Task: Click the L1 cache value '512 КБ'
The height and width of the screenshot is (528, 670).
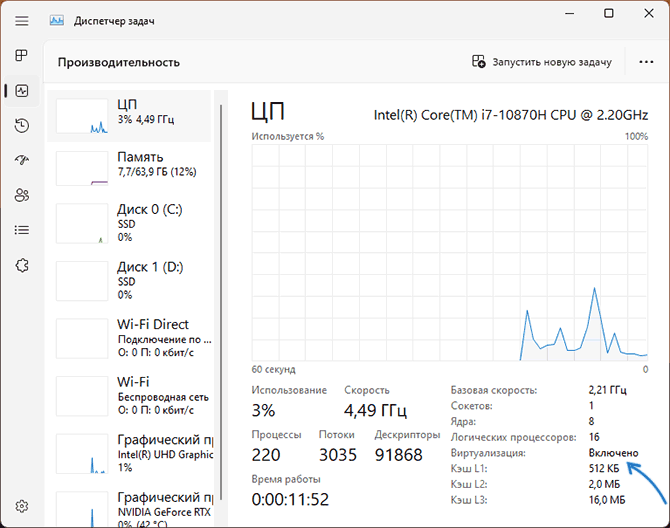Action: (604, 469)
